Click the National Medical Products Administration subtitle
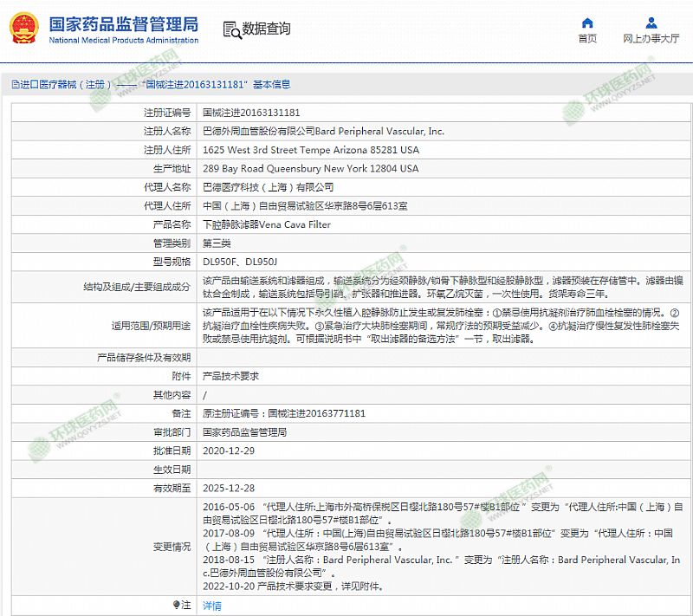 click(123, 41)
